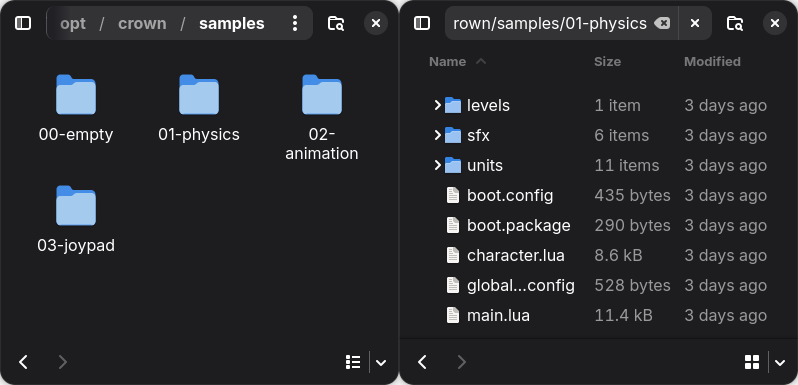Open view options dropdown in right window
Image resolution: width=798 pixels, height=385 pixels.
coord(780,363)
